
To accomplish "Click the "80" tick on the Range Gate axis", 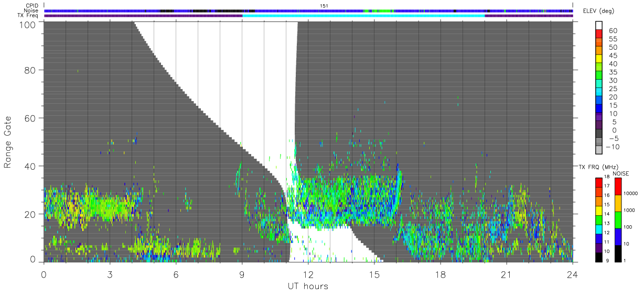I will pos(29,70).
